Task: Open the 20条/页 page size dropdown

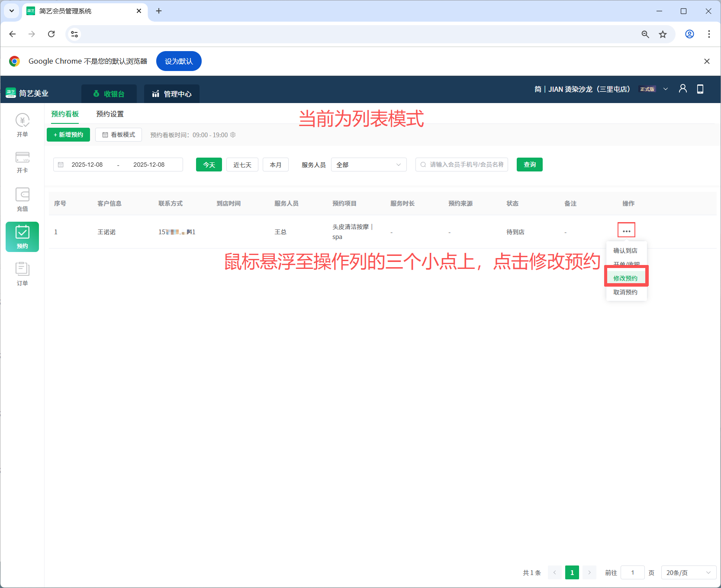Action: coord(688,572)
